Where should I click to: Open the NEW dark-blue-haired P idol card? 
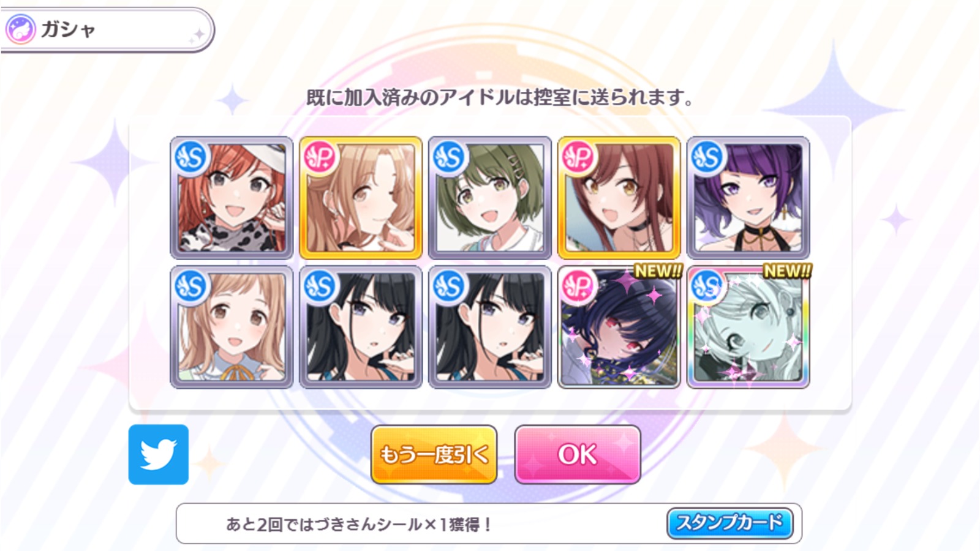click(619, 327)
